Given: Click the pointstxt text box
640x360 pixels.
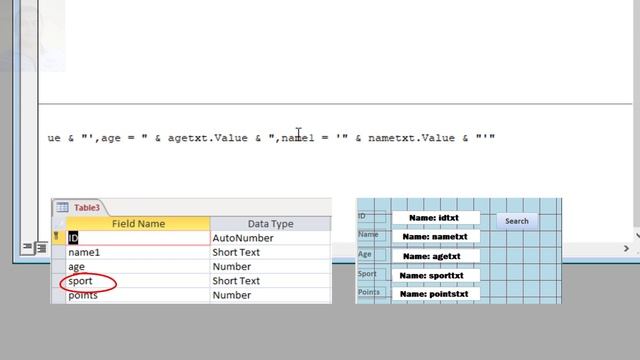Looking at the screenshot, I should click(436, 294).
